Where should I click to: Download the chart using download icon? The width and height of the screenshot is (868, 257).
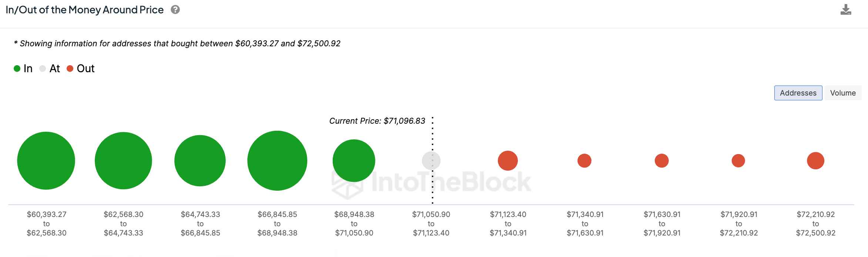click(x=846, y=10)
